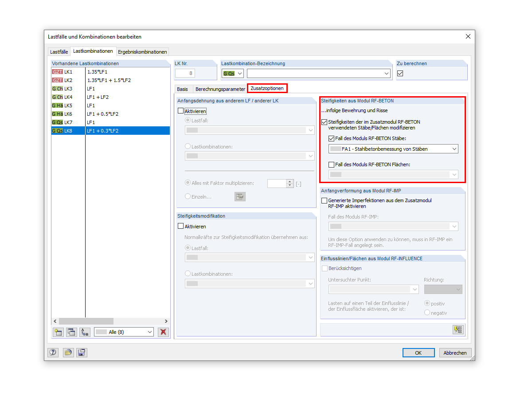Select Lastfall radio under Anfangsdehnung
Image resolution: width=532 pixels, height=399 pixels.
coord(188,120)
